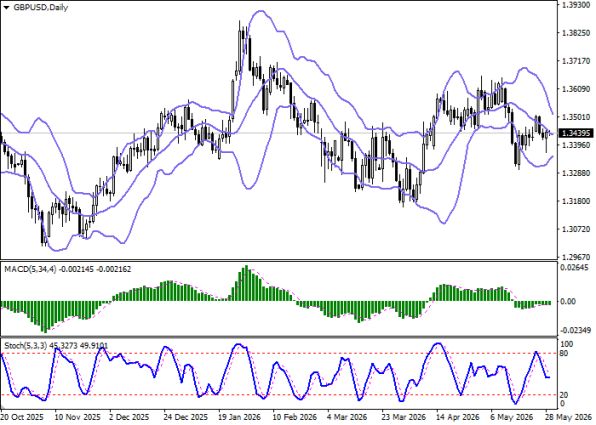Click the 1.32880 price axis label
Screen dimensions: 596x425
575,173
